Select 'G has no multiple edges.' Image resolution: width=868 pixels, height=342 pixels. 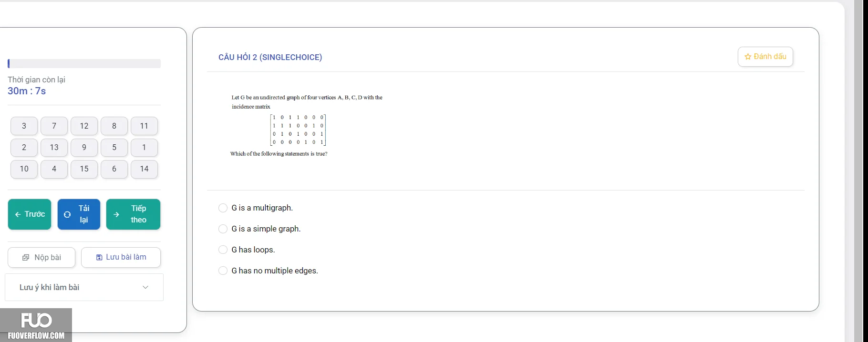[x=223, y=271]
